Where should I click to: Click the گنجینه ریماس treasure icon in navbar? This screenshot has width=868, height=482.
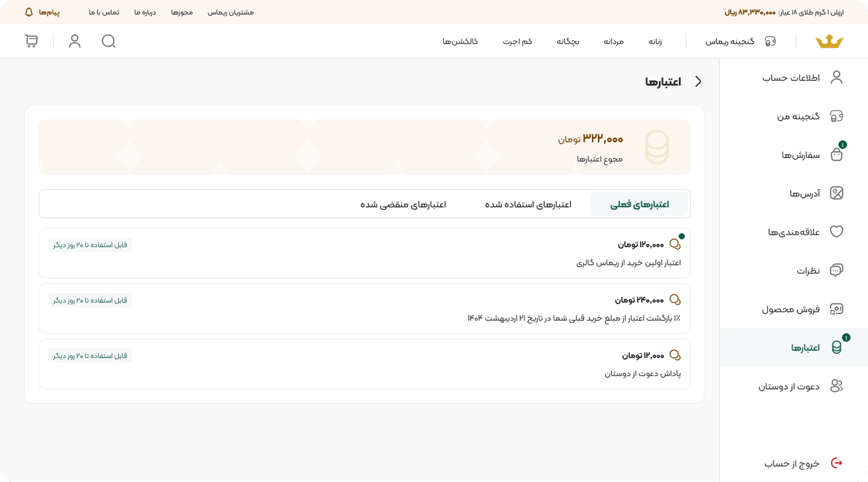770,41
